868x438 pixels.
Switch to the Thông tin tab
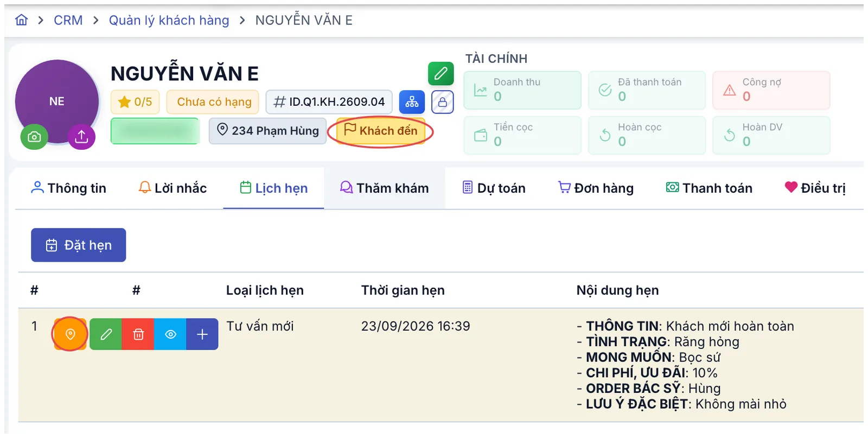pos(68,188)
